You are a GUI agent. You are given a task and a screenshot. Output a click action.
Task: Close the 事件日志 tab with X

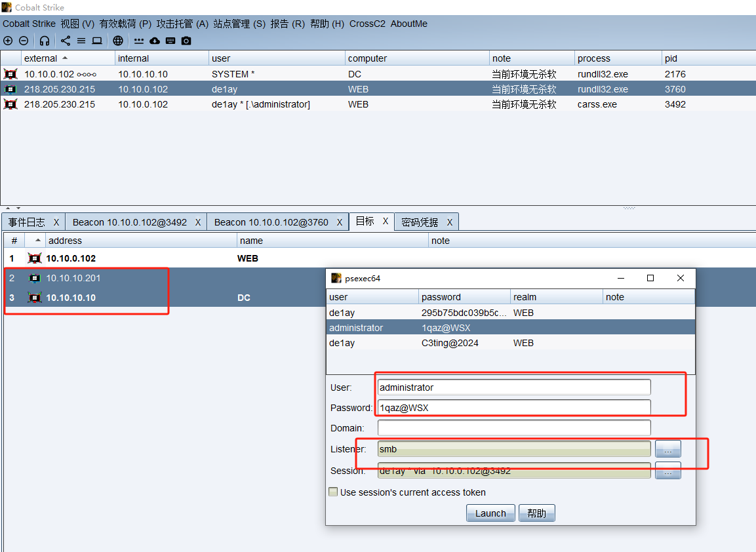(56, 222)
